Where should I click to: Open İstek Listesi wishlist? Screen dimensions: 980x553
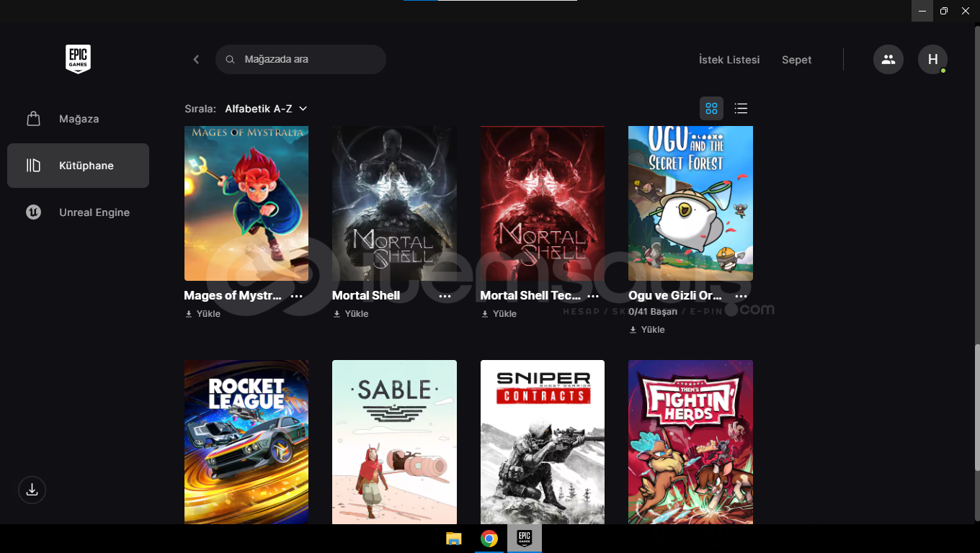(729, 60)
